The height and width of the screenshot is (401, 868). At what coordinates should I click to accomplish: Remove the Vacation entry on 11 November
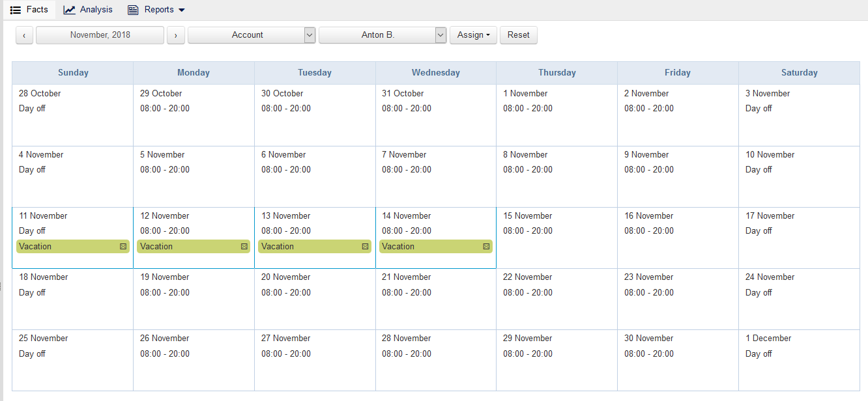122,246
